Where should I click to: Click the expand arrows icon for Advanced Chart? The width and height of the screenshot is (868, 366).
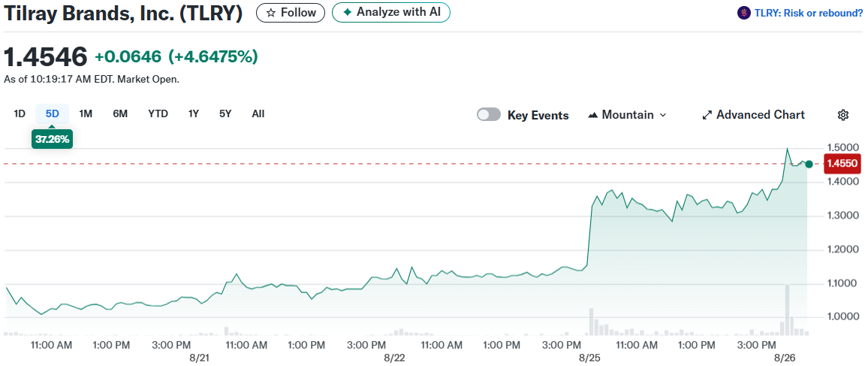[707, 115]
